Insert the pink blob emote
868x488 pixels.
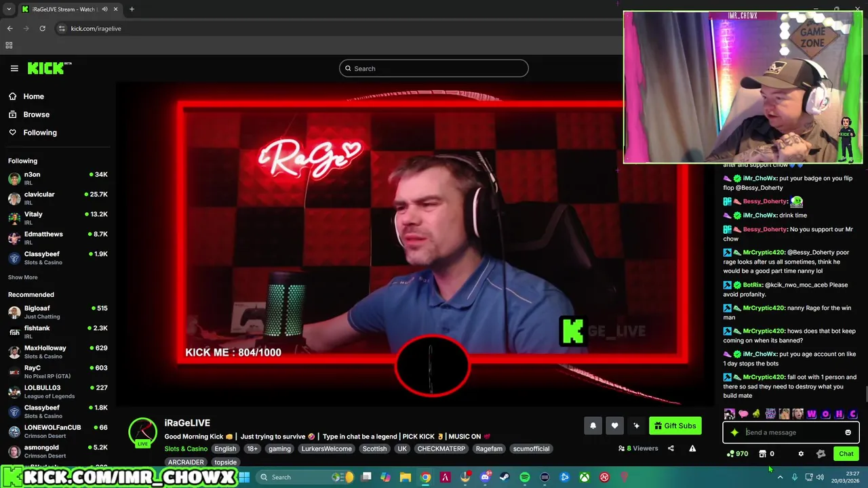(x=743, y=414)
